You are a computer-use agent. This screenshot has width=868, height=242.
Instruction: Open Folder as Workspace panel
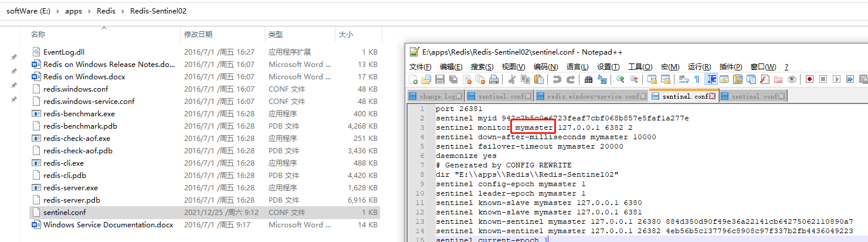(778, 79)
